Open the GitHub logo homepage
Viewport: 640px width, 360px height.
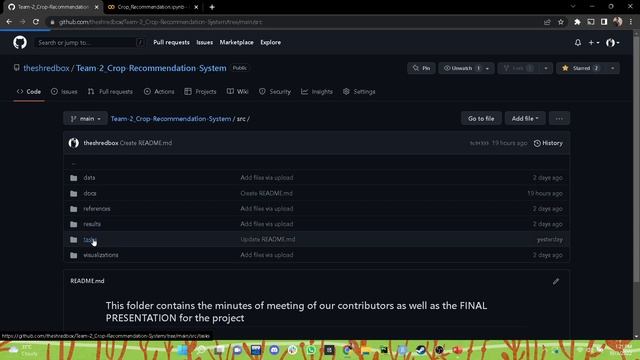coord(20,42)
